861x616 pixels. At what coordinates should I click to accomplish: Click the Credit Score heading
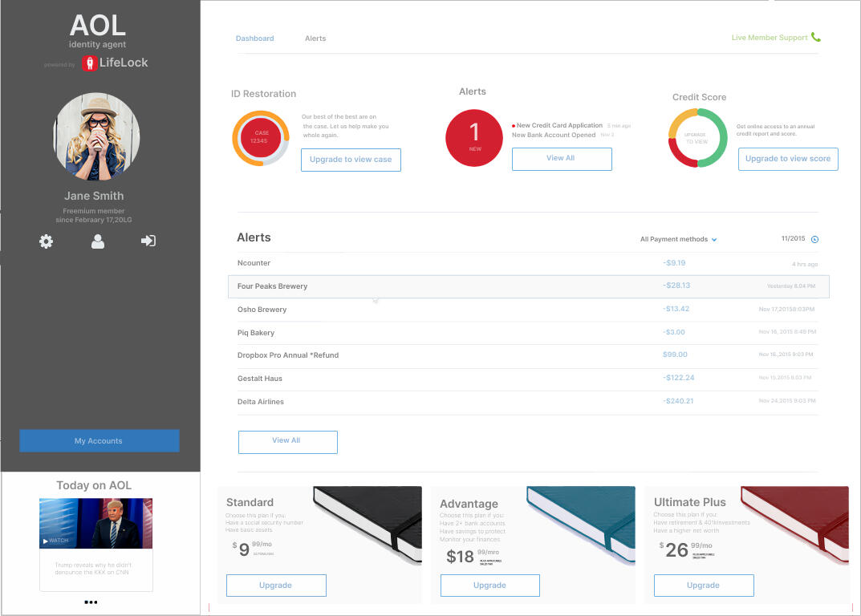[699, 97]
